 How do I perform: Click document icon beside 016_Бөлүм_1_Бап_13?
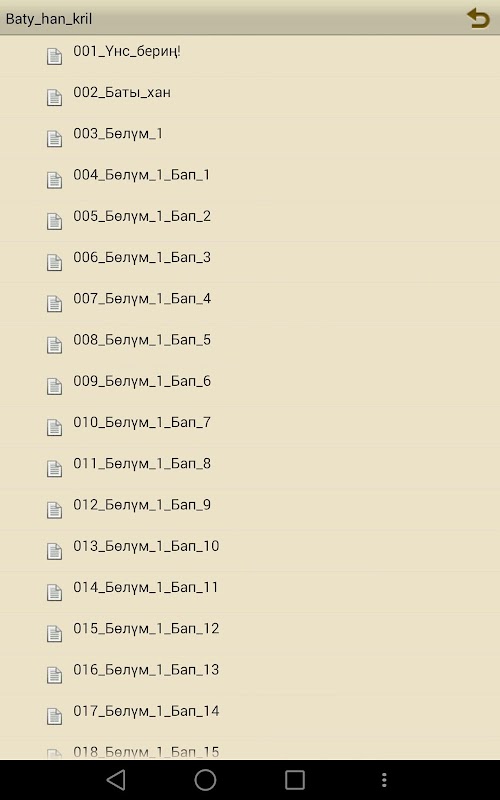click(55, 675)
